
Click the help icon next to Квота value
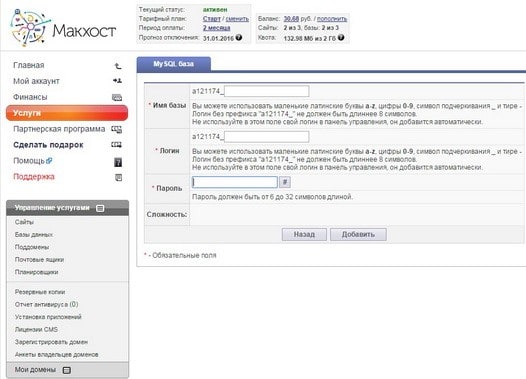click(x=341, y=38)
